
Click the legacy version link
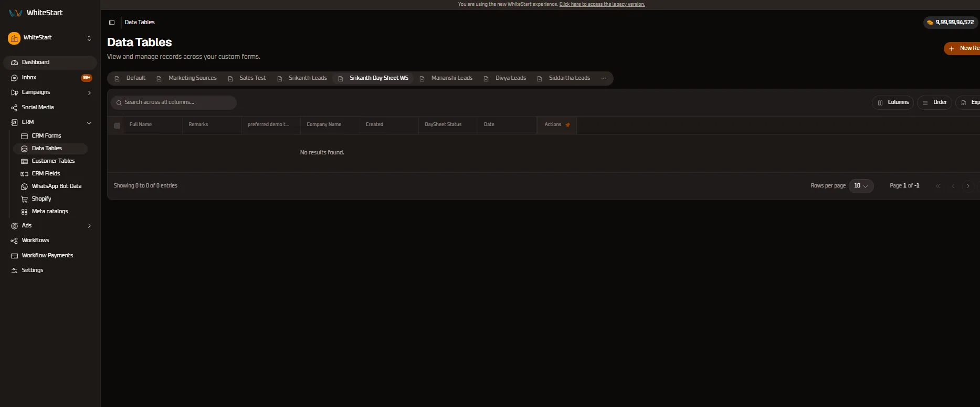click(602, 4)
